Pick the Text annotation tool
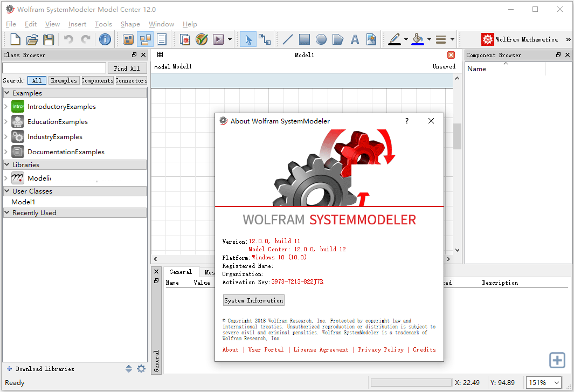This screenshot has height=392, width=574. pos(356,39)
